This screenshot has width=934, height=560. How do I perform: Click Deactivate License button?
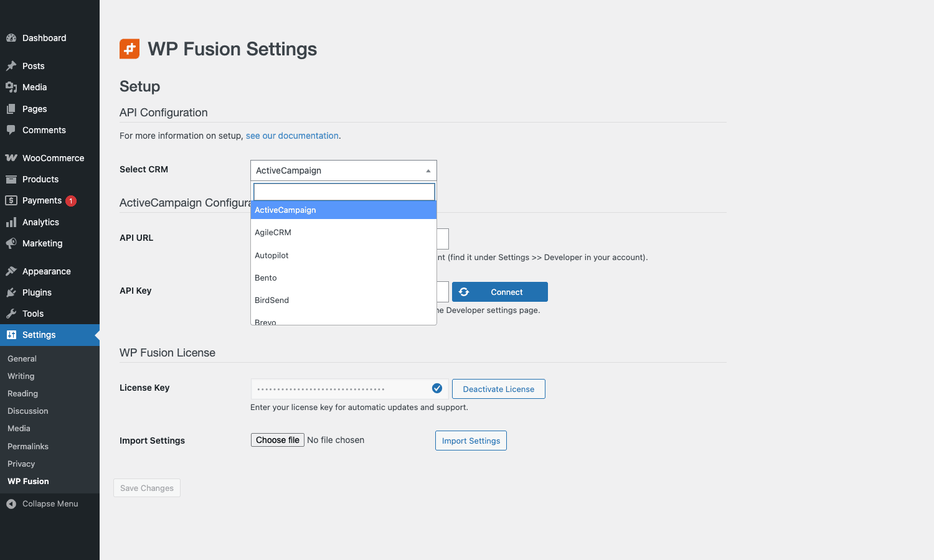[x=499, y=389]
